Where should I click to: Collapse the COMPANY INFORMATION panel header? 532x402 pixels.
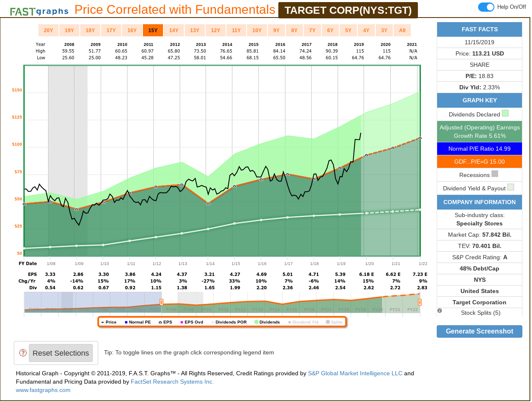tap(479, 202)
